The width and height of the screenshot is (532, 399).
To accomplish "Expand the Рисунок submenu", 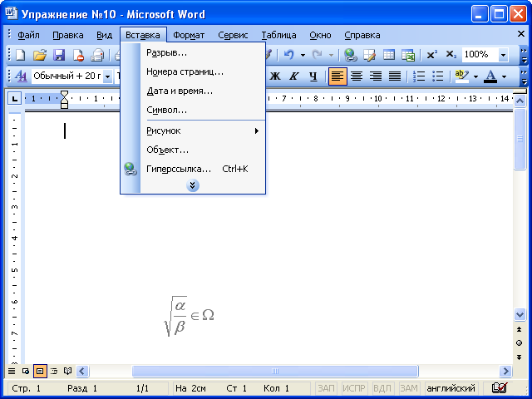I will click(x=203, y=131).
